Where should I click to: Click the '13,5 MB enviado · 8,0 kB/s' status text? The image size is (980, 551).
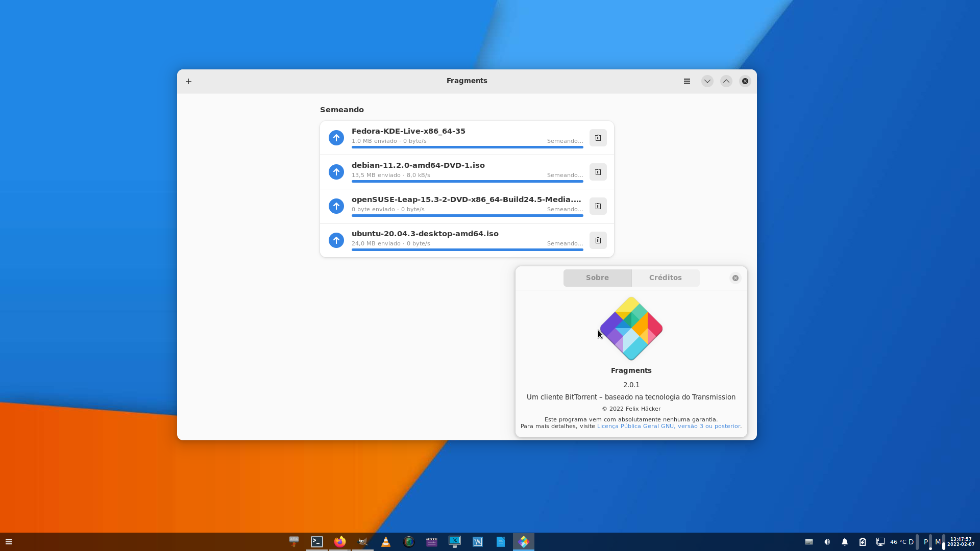click(391, 175)
